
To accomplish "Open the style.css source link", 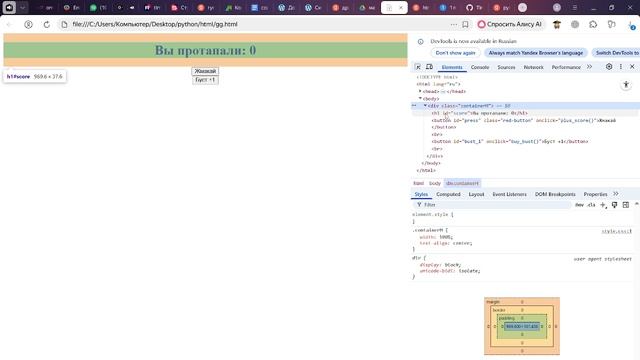I will 616,231.
